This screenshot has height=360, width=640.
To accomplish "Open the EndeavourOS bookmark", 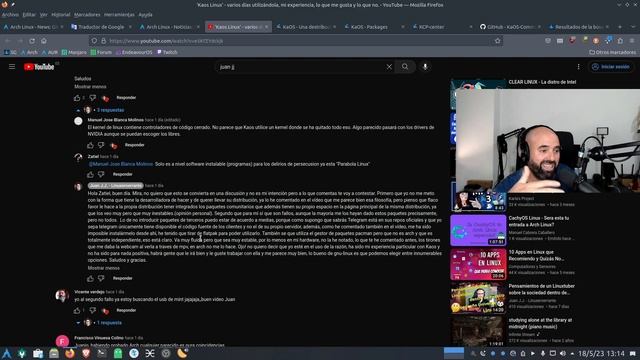I will [134, 52].
